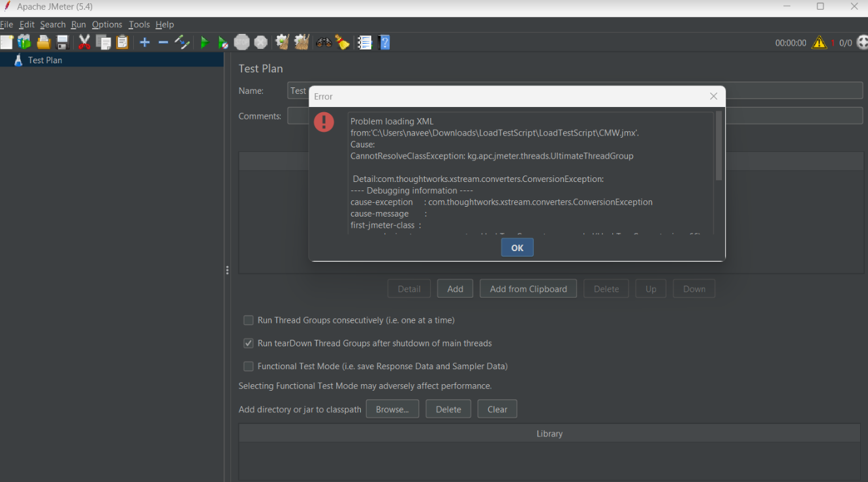Click the Down button
868x482 pixels.
[x=694, y=289]
